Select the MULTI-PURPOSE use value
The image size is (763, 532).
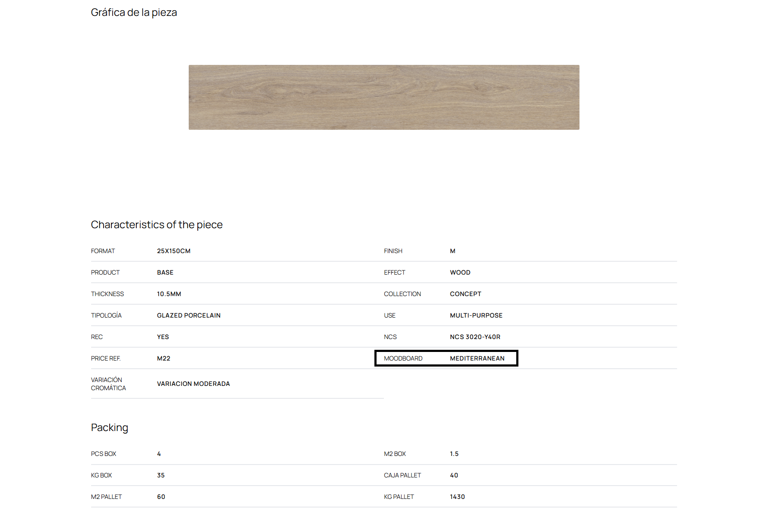point(476,315)
